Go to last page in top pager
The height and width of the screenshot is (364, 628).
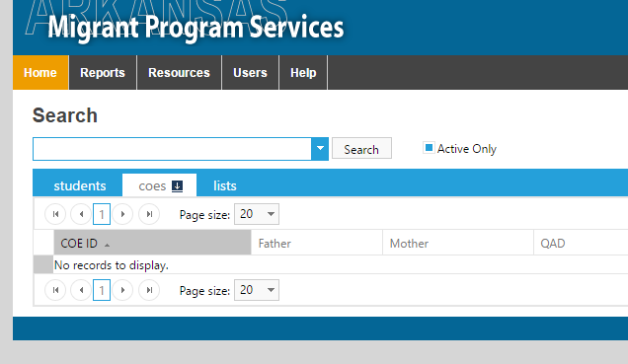coord(149,214)
